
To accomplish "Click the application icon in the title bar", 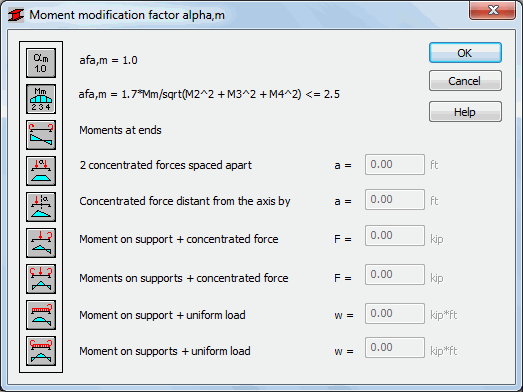I will pos(16,15).
